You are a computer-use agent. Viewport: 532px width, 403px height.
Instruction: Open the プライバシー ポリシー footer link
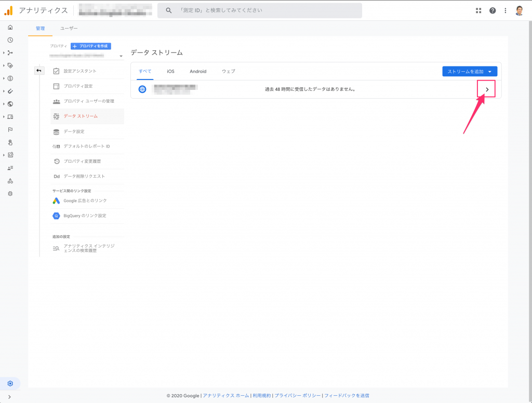click(298, 396)
